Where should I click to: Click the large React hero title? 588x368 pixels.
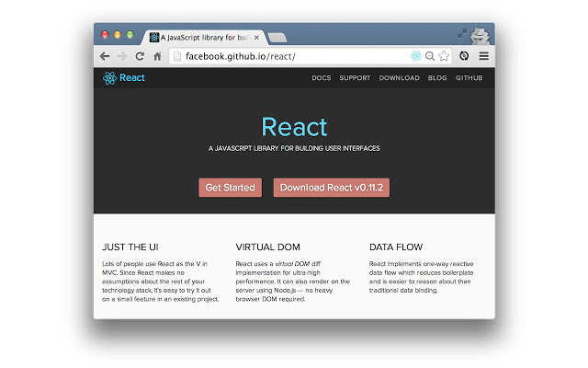[294, 127]
